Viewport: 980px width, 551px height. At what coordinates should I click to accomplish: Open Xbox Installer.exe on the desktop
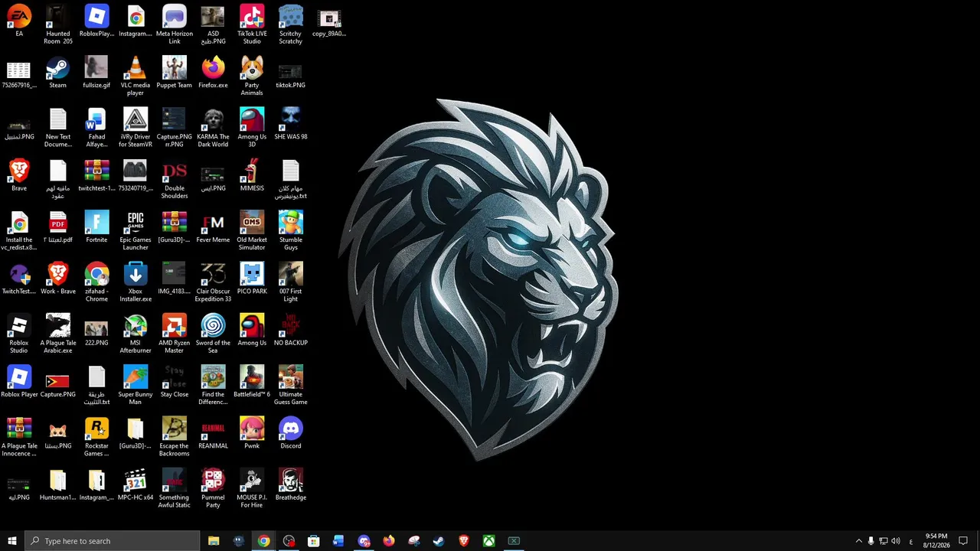click(x=136, y=281)
